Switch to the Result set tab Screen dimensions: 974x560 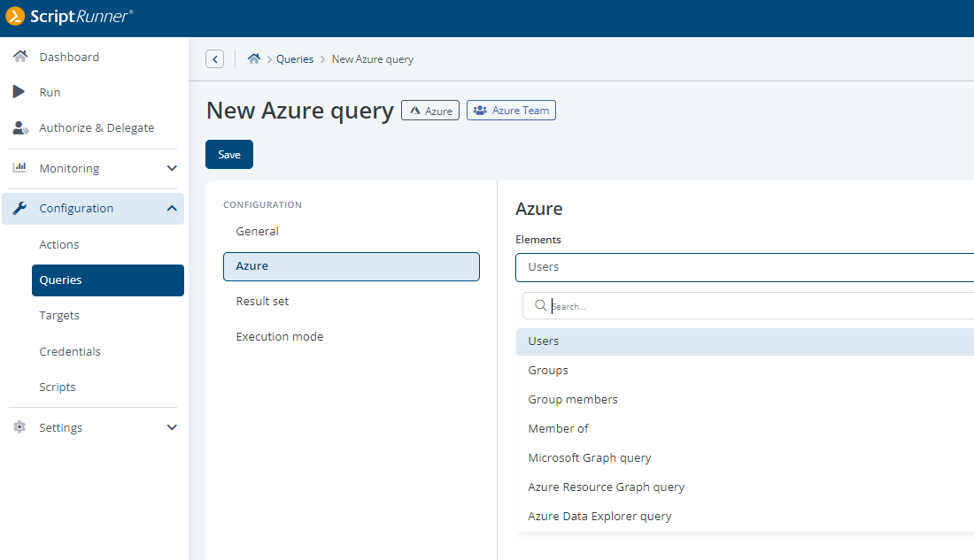pos(262,301)
